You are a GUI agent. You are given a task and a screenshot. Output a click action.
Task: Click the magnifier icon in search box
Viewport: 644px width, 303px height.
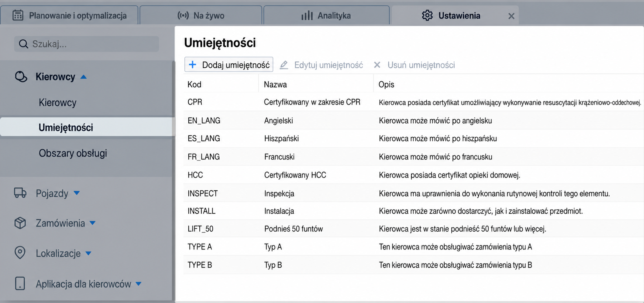click(x=23, y=44)
